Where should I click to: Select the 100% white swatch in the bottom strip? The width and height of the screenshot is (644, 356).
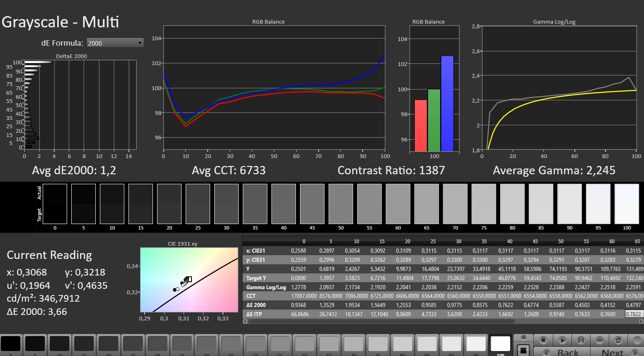coord(500,344)
